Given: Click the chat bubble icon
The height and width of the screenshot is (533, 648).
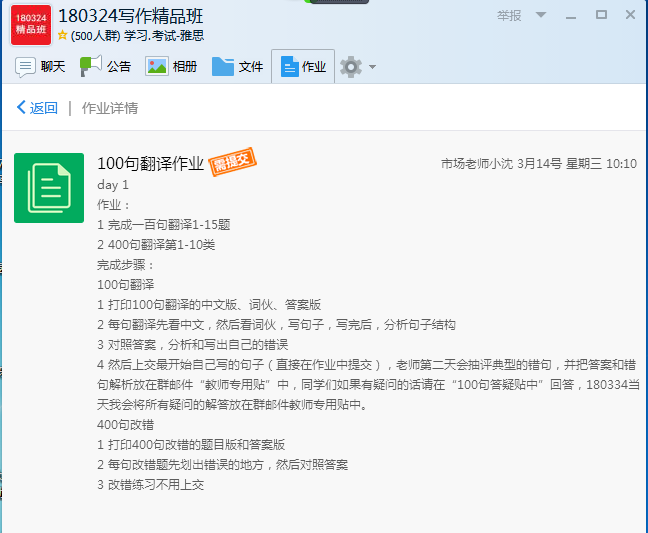Looking at the screenshot, I should tap(25, 67).
